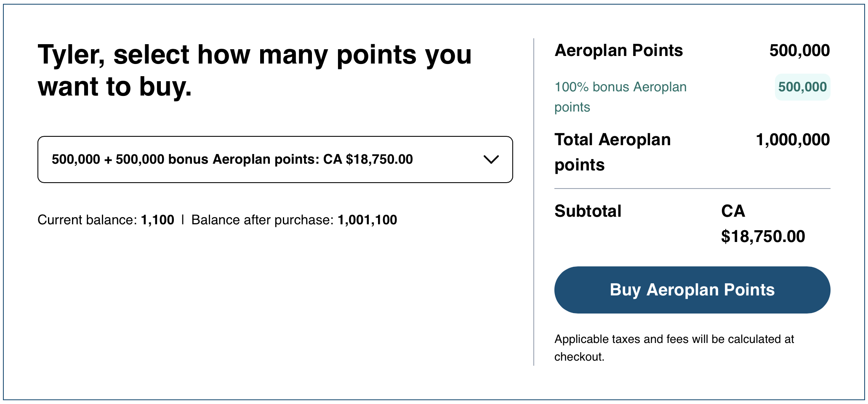Click the CA $18,750.00 price in selector
Screen dimensions: 868x404
(x=367, y=159)
